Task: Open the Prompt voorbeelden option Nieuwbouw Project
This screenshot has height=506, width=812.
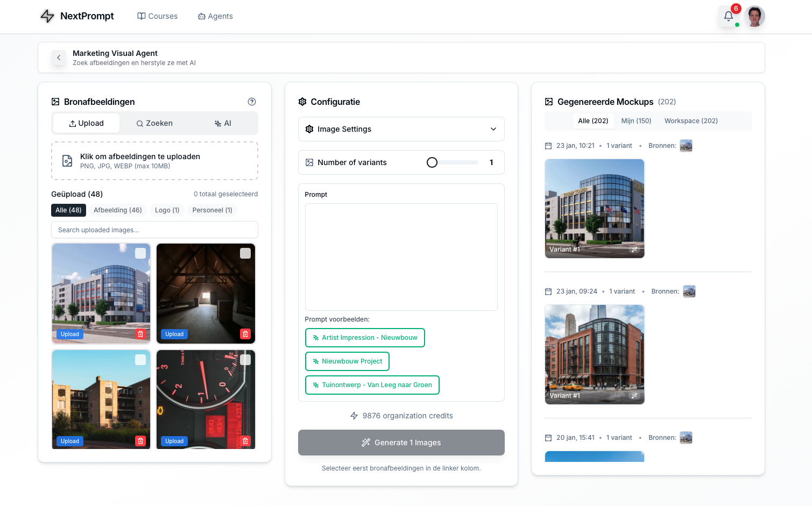Action: pos(347,361)
